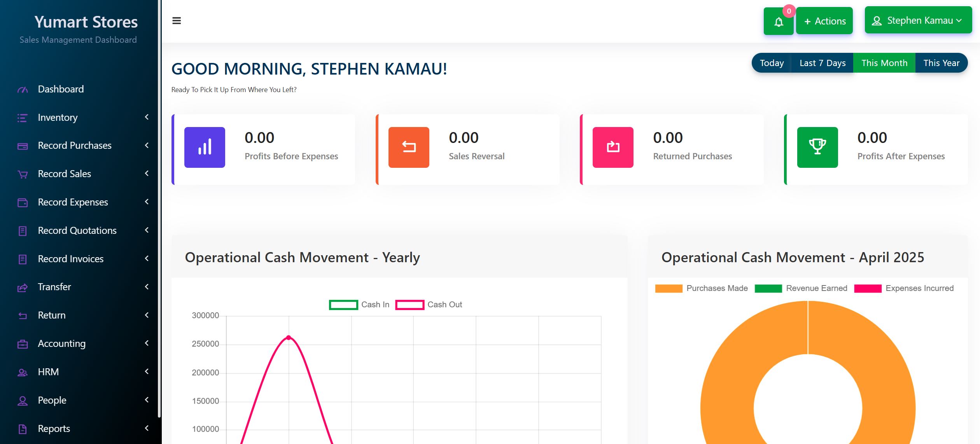
Task: Expand the Record Sales submenu chevron
Action: (147, 173)
